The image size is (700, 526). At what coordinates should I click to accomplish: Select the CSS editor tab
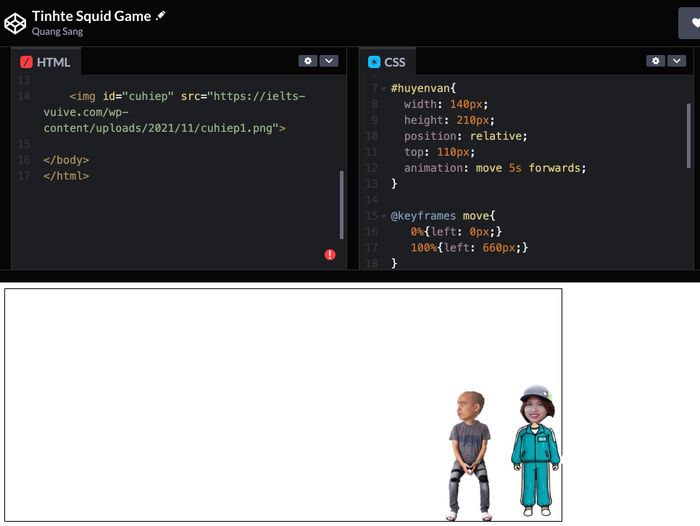click(387, 62)
